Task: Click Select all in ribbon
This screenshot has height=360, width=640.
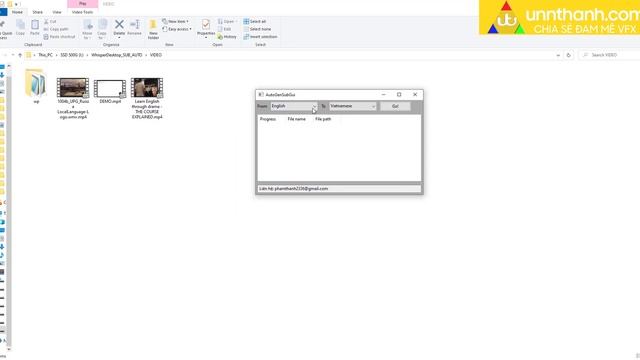Action: 255,22
